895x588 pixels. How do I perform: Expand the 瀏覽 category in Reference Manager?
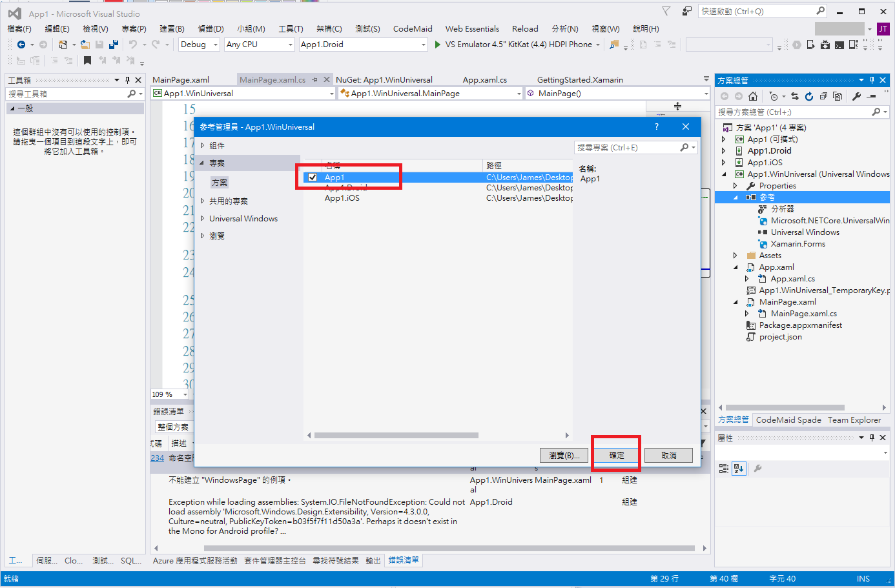pos(202,236)
